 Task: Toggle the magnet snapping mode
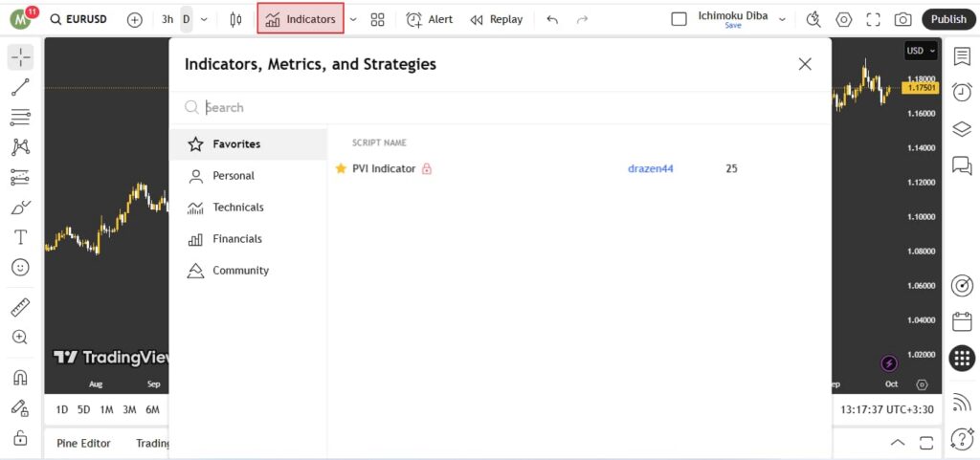[20, 377]
